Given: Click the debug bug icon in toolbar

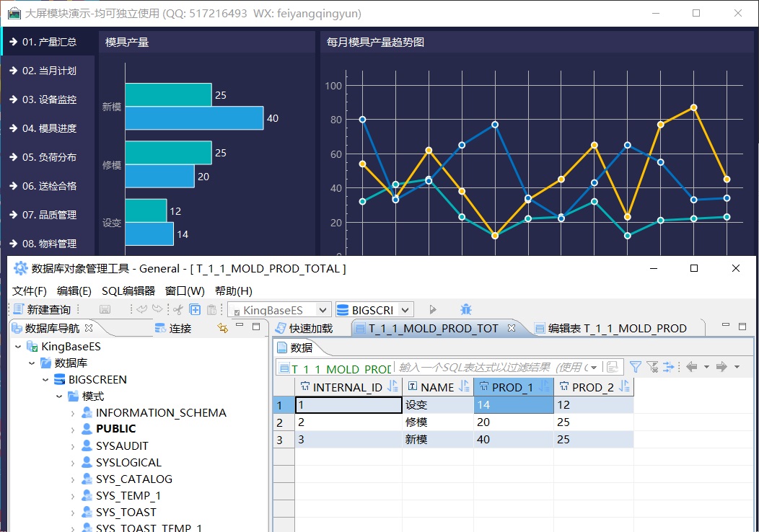Looking at the screenshot, I should pos(466,309).
